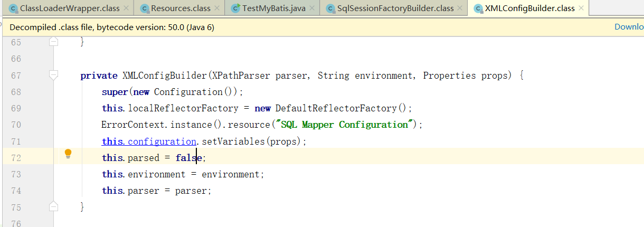Click the Properties type on line 67
This screenshot has width=644, height=227.
coord(450,75)
